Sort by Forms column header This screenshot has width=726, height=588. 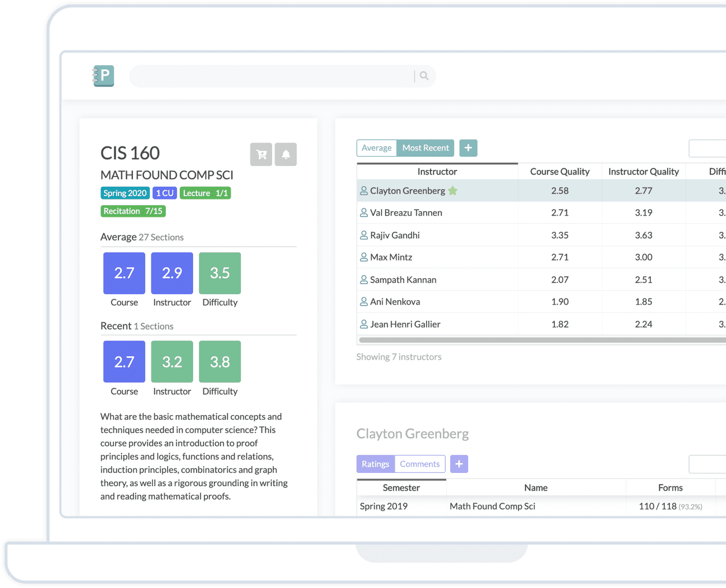click(671, 488)
